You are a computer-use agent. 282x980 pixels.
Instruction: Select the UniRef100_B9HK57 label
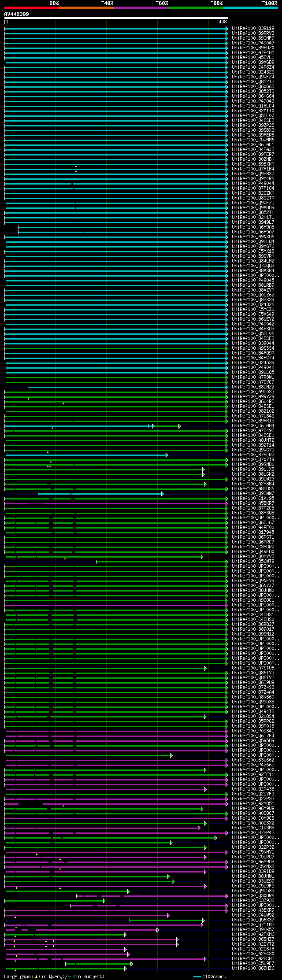pos(253,930)
